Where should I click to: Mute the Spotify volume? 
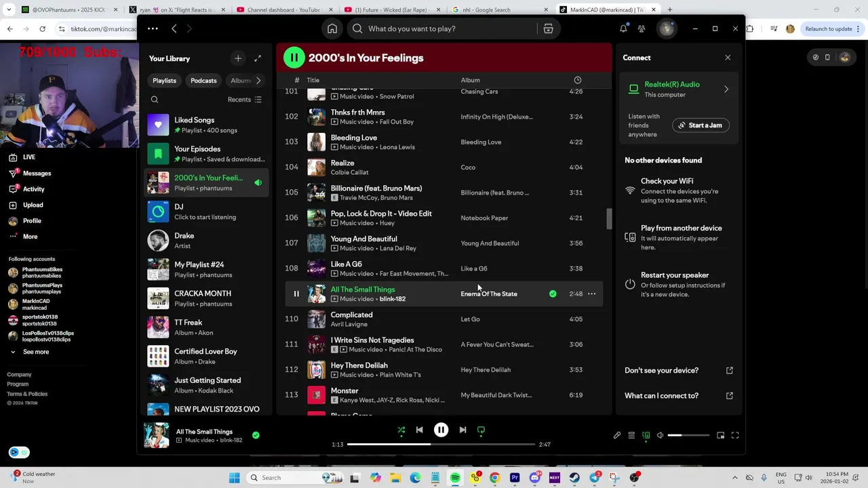point(660,435)
